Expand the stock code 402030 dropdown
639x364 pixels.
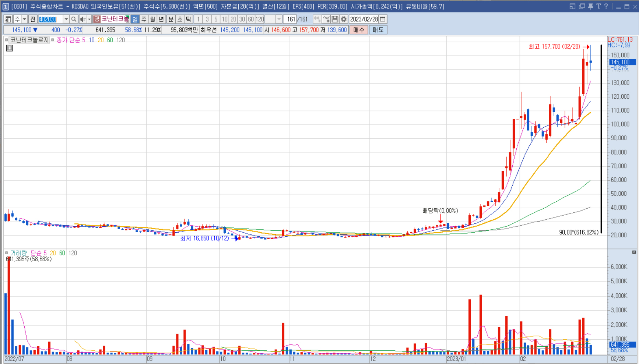66,19
